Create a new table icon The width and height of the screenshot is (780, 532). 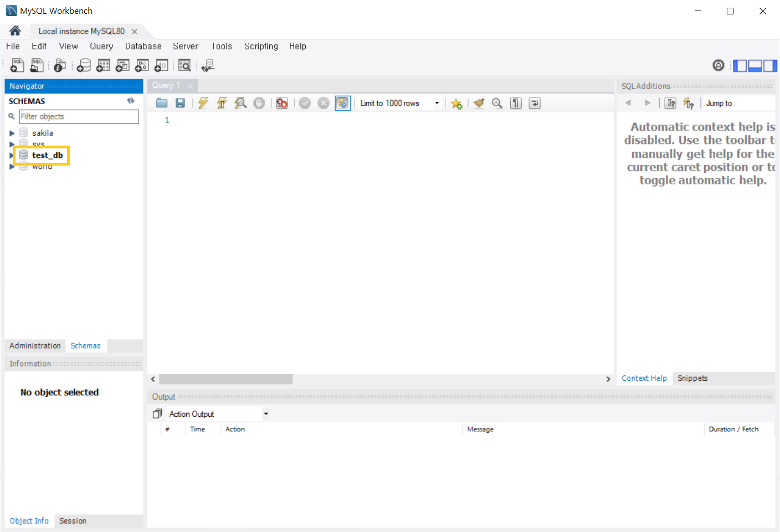[x=103, y=65]
